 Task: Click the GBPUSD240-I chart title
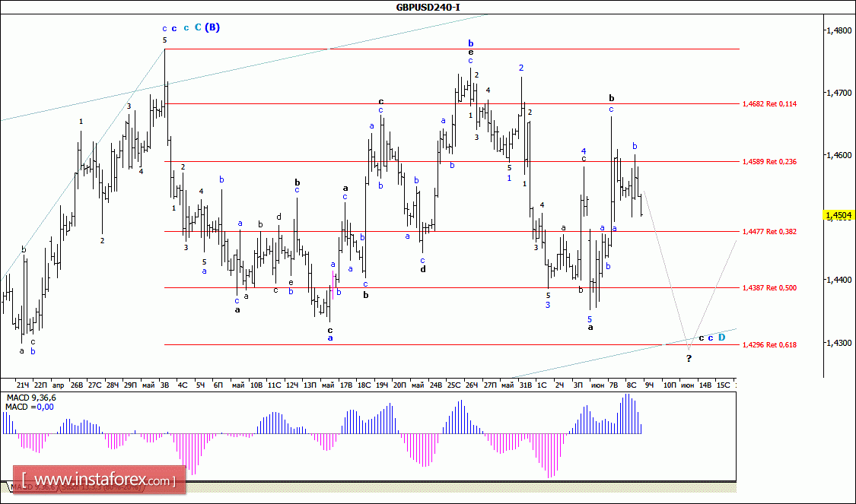pos(428,8)
